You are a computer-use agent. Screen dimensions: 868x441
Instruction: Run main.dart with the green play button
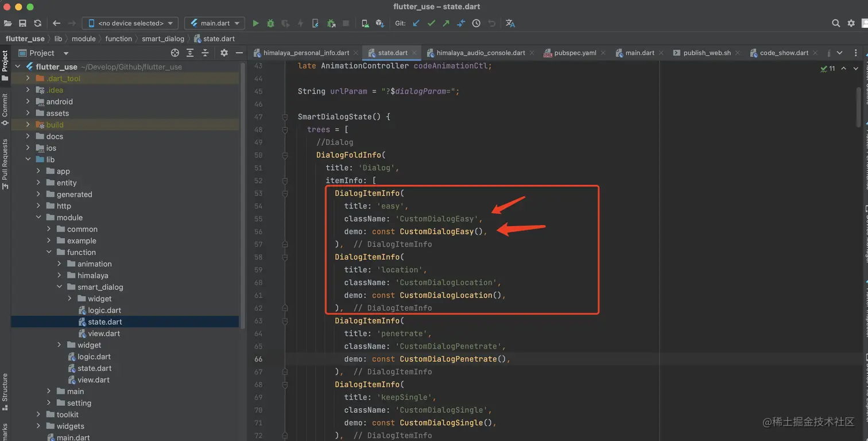point(255,23)
